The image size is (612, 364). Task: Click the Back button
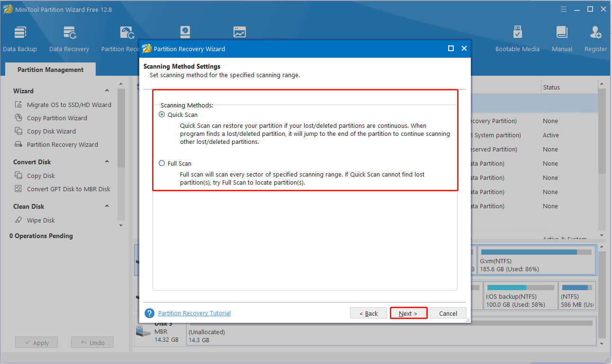point(369,313)
